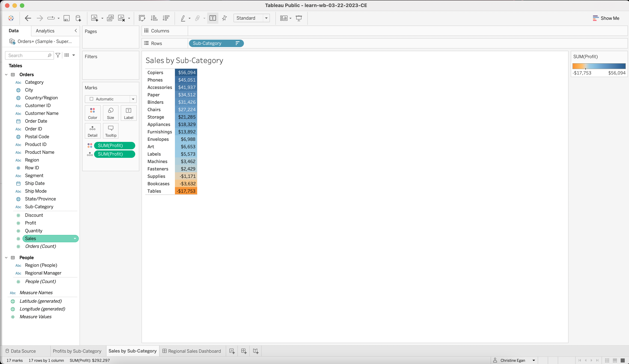Open Christine Egan user menu

514,360
